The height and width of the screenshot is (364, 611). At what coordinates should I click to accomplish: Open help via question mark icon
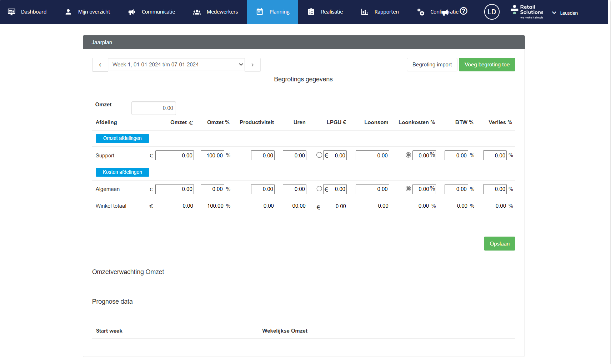(464, 11)
